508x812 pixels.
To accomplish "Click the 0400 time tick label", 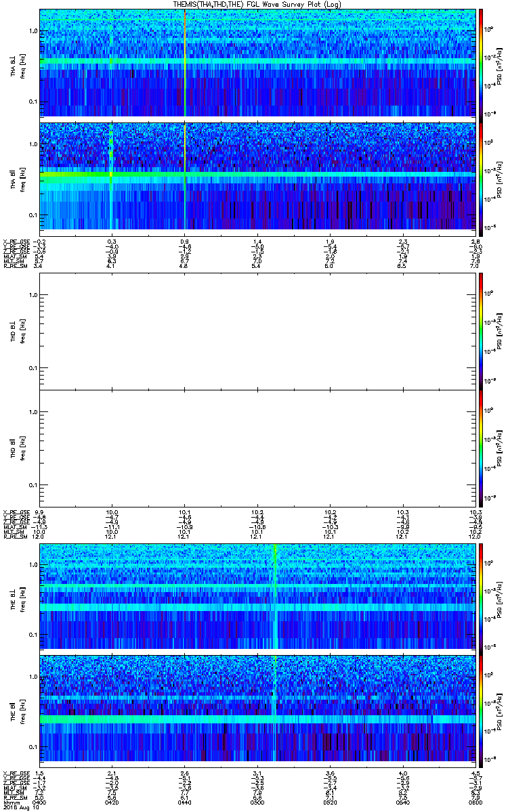I will click(x=40, y=801).
